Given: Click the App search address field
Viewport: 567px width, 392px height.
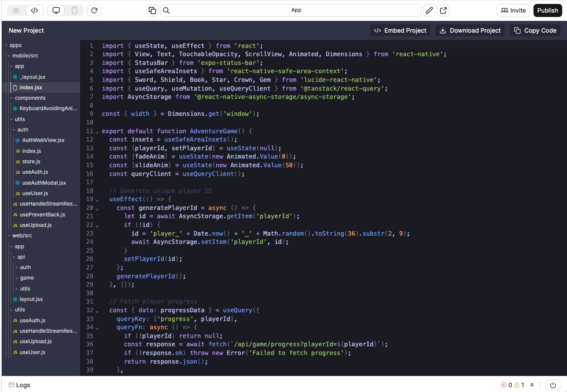Looking at the screenshot, I should 296,10.
